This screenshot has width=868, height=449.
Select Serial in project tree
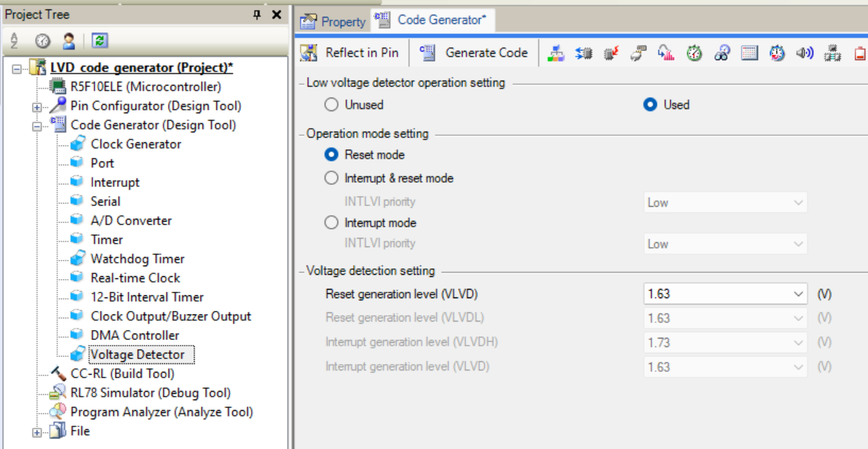pos(105,202)
